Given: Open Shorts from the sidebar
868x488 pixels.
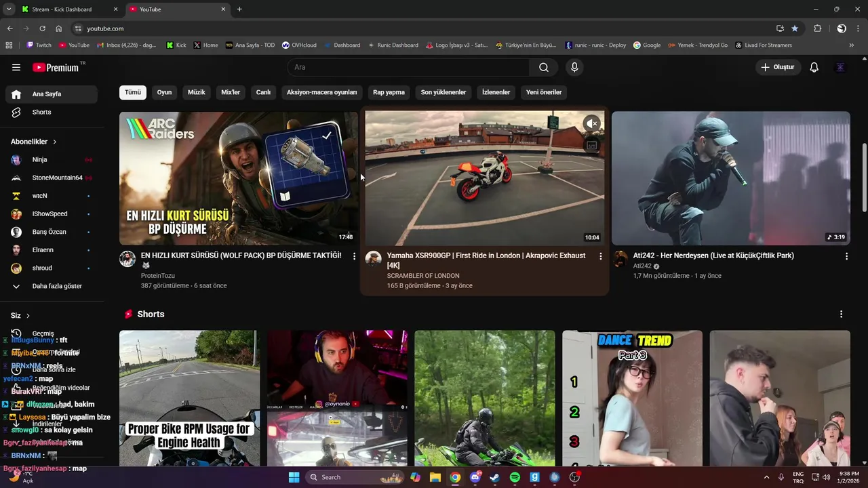Looking at the screenshot, I should (x=52, y=112).
